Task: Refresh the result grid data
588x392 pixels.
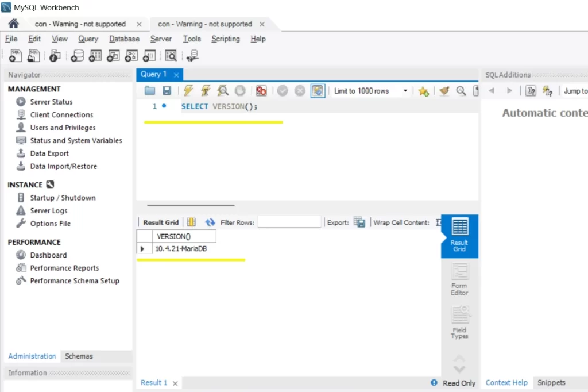Action: click(x=210, y=222)
